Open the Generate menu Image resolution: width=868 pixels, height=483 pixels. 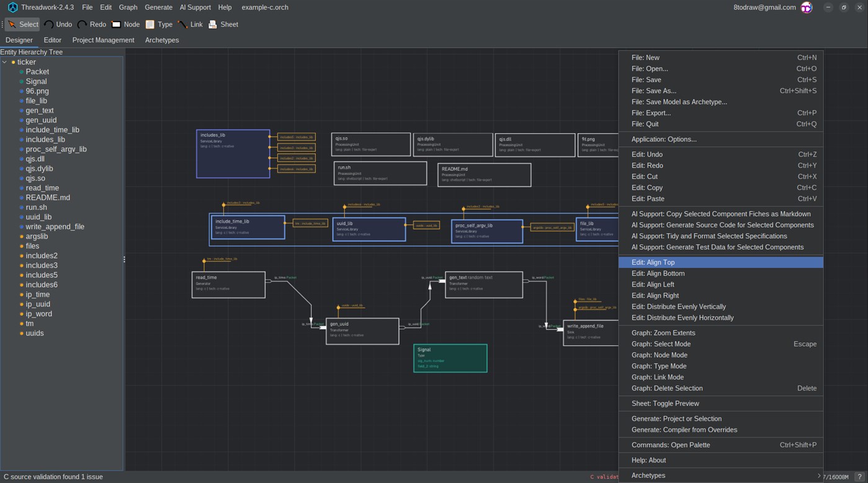pyautogui.click(x=158, y=7)
